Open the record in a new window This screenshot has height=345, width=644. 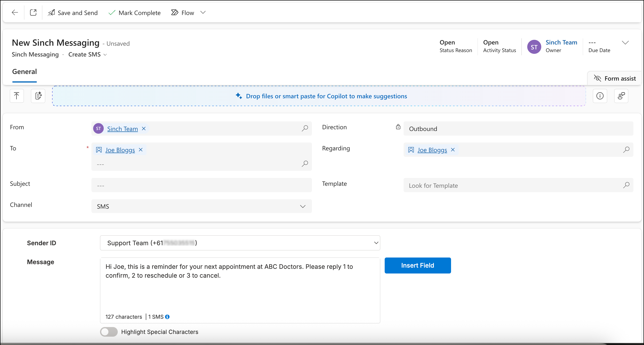(x=33, y=13)
